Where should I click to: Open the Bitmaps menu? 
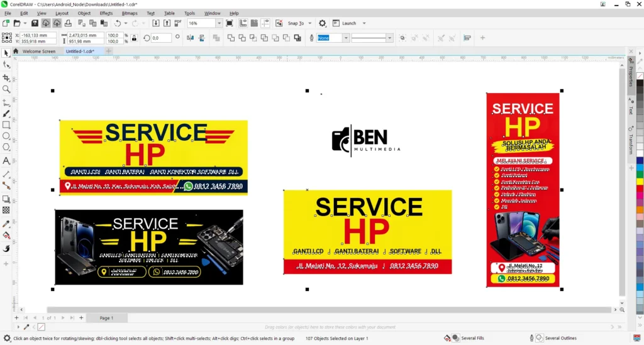[130, 13]
